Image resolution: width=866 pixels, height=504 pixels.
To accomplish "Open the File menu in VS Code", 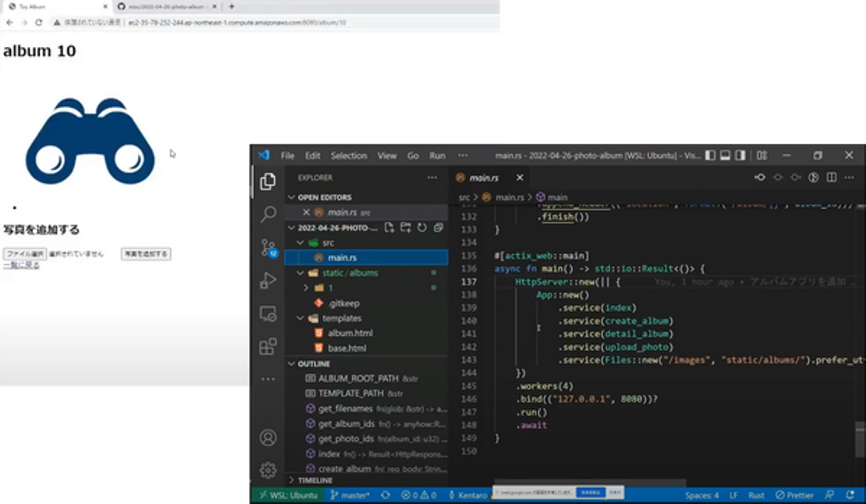I will [287, 155].
